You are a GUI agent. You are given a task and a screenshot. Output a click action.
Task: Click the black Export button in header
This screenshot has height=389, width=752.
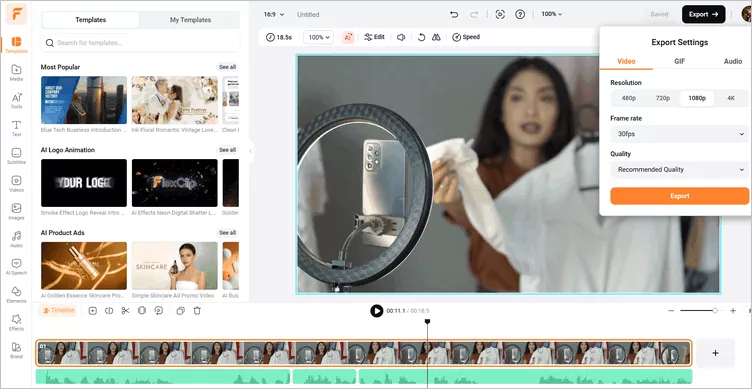703,14
